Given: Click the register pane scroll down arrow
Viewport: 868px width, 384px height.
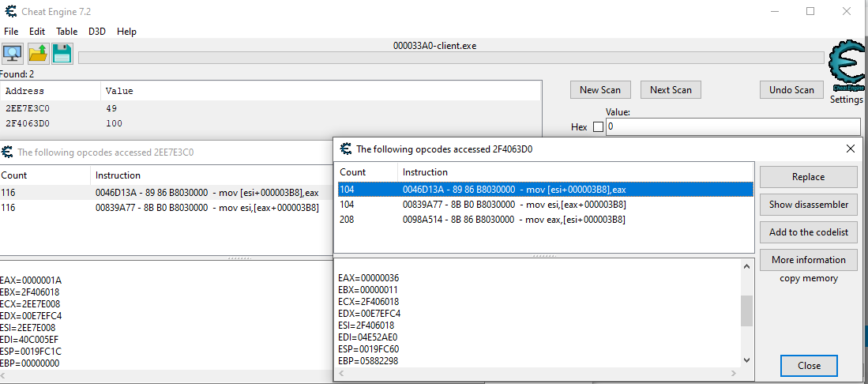Looking at the screenshot, I should [746, 360].
